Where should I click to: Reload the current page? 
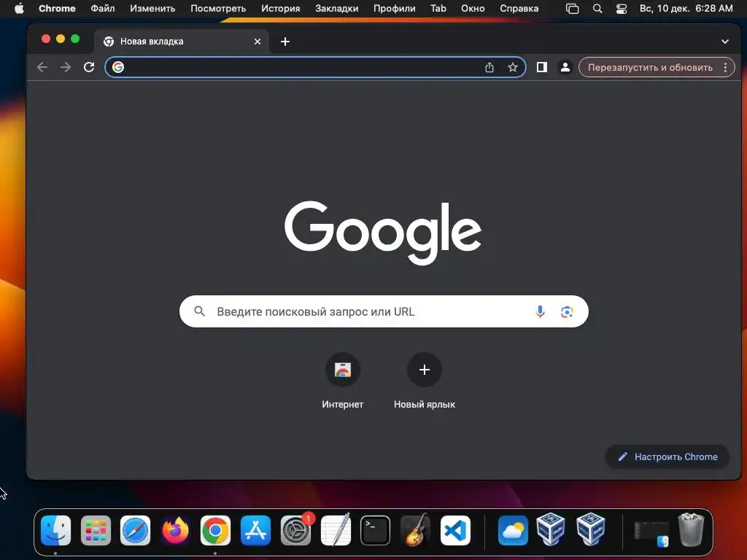pos(89,67)
